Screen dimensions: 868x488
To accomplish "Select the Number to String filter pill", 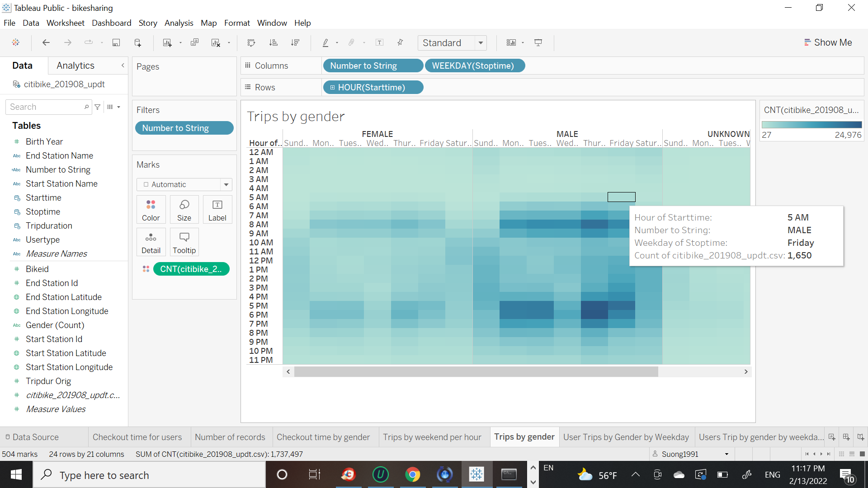I will [x=184, y=128].
